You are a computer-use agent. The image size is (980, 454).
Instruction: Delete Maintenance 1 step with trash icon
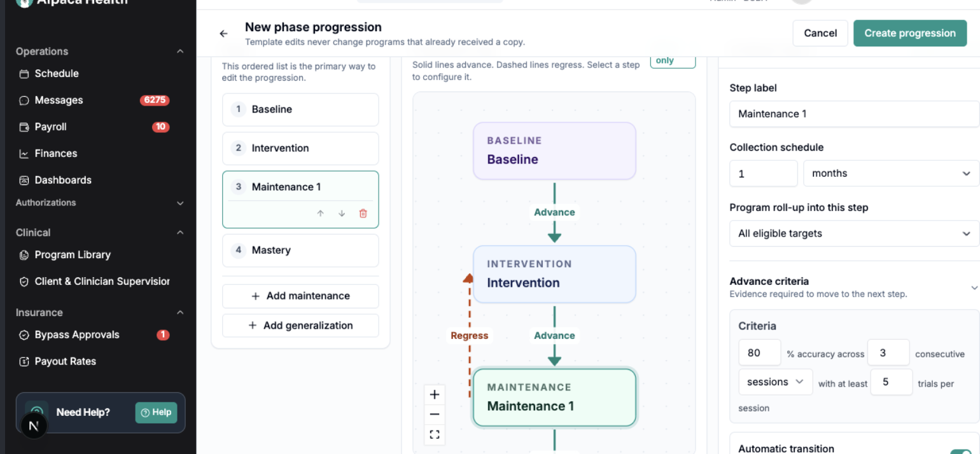(x=363, y=214)
